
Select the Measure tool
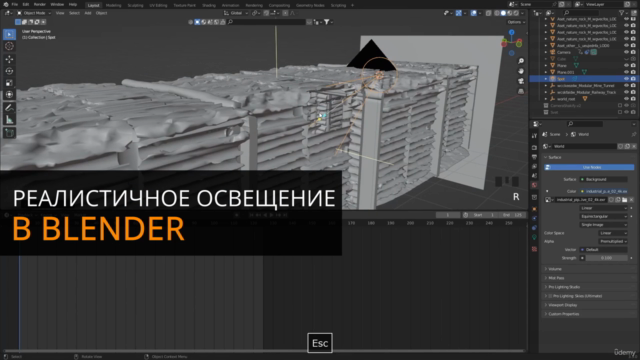click(9, 120)
